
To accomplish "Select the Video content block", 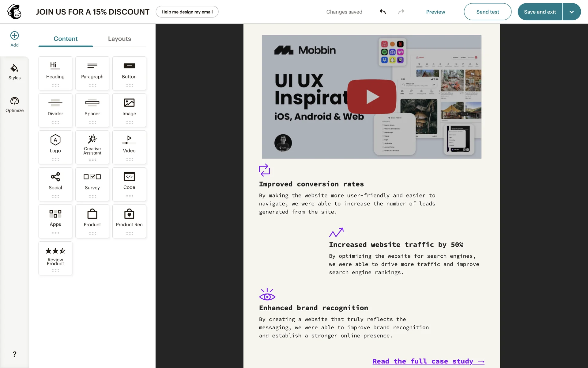I will coord(129,147).
